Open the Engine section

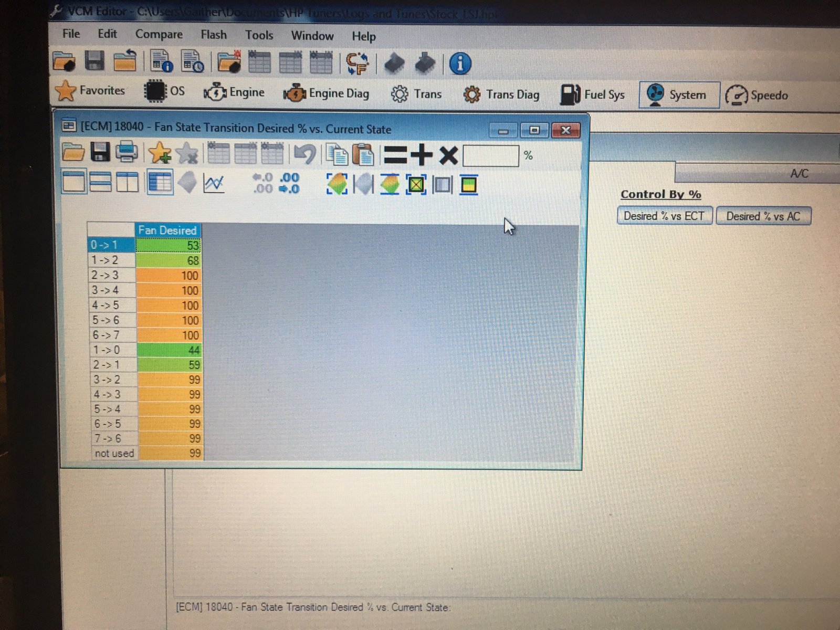(234, 92)
